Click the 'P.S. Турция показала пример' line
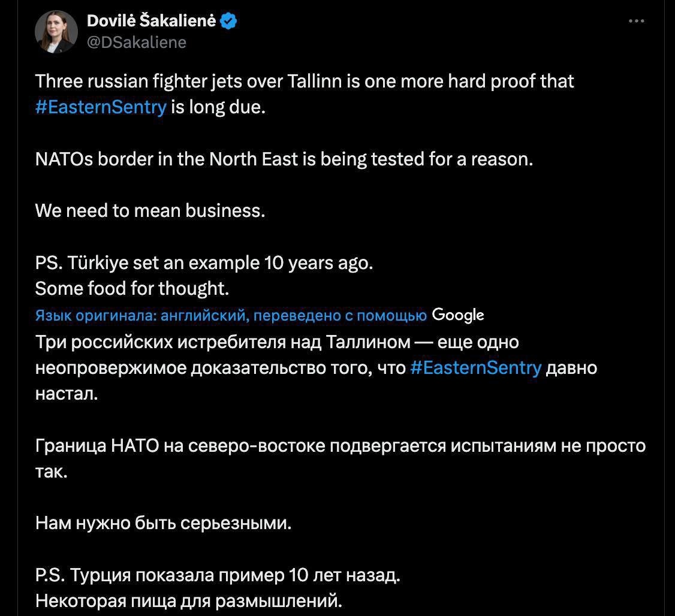675x616 pixels. 218,575
